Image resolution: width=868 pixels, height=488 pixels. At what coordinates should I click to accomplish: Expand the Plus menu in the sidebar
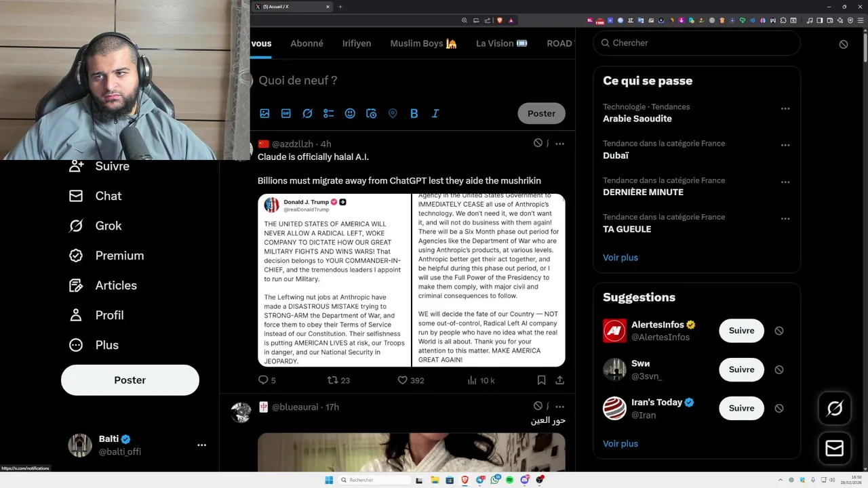point(94,345)
